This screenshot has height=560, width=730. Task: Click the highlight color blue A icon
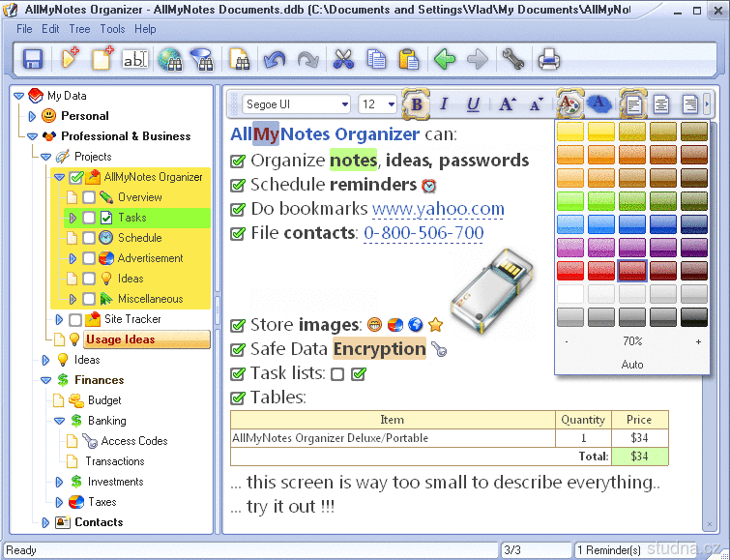pos(599,103)
